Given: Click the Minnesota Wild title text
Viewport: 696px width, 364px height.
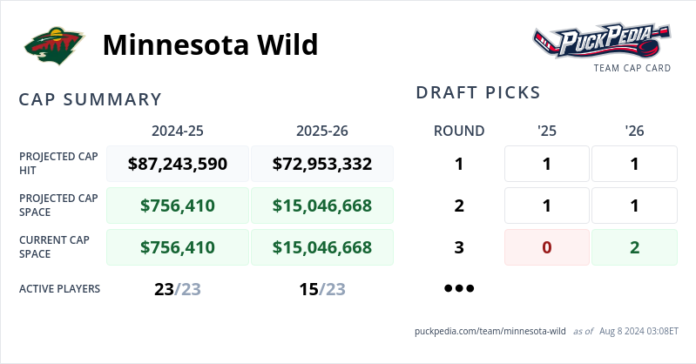Looking at the screenshot, I should click(210, 45).
